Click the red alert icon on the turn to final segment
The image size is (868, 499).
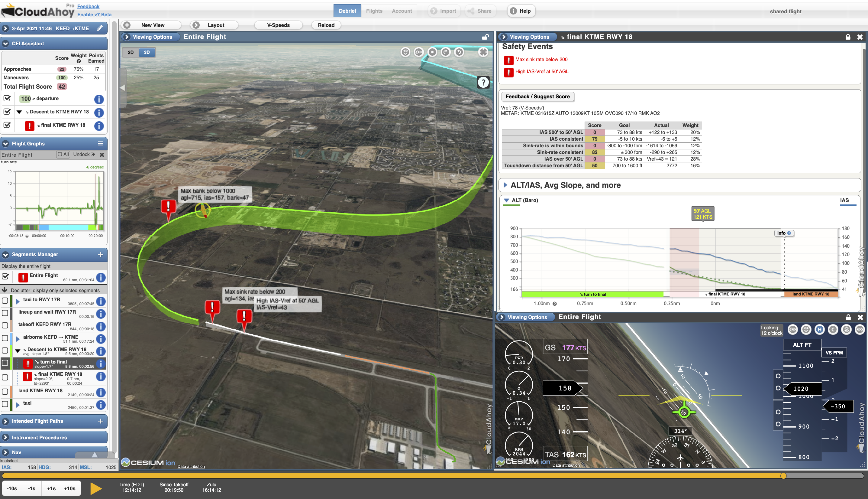click(x=28, y=364)
